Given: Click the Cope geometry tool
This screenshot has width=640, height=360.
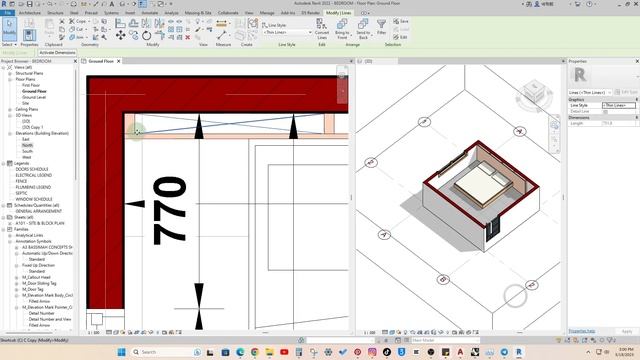Looking at the screenshot, I should 78,21.
